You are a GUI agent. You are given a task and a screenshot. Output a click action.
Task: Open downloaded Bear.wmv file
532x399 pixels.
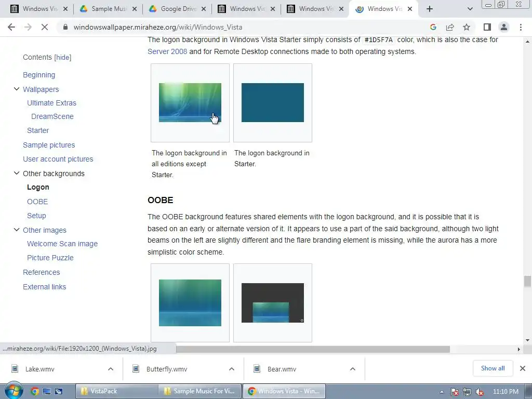pyautogui.click(x=282, y=369)
